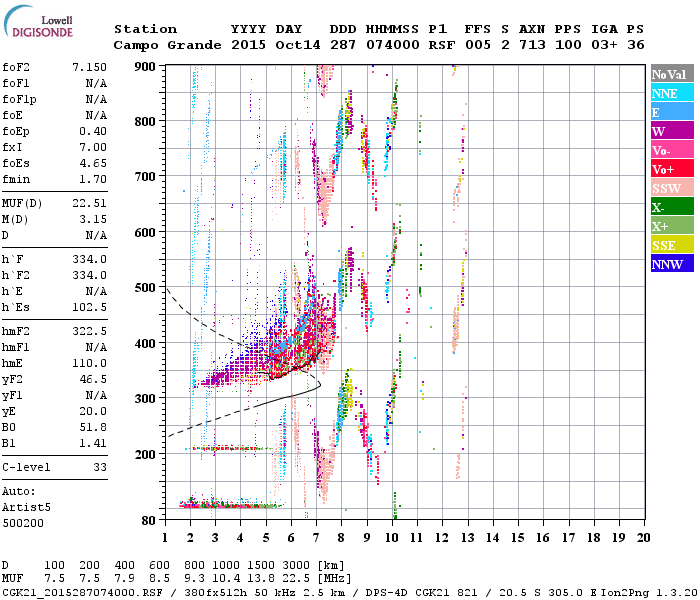Click the Campo Grande station name
This screenshot has height=600, width=700.
[x=167, y=45]
